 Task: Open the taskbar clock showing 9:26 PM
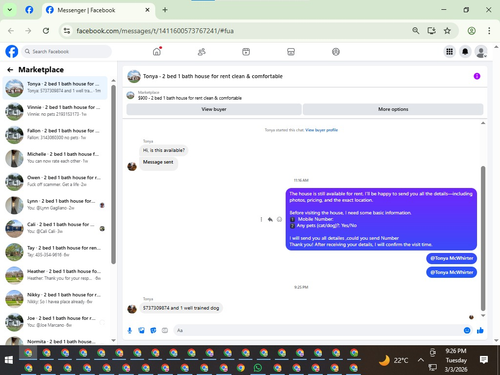456,360
